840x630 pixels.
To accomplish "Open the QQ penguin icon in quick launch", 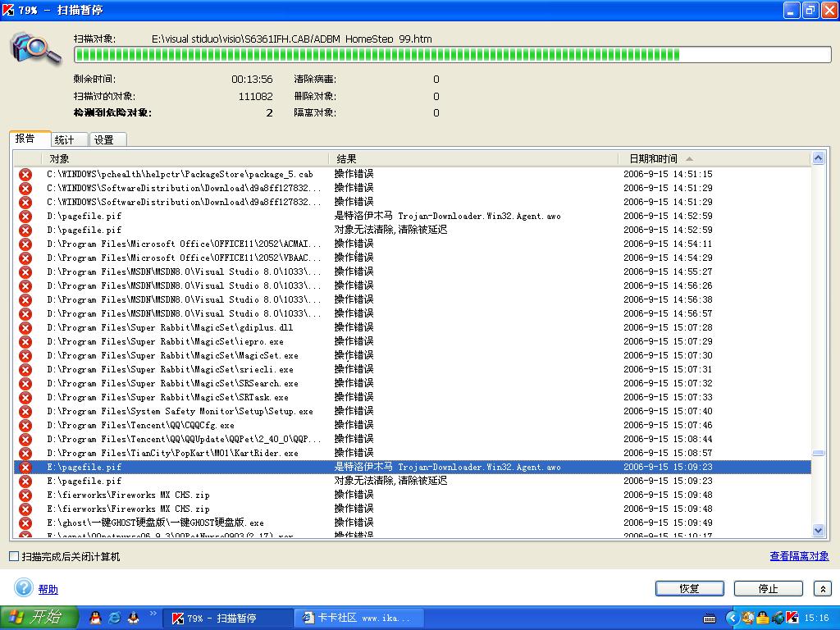I will [96, 618].
